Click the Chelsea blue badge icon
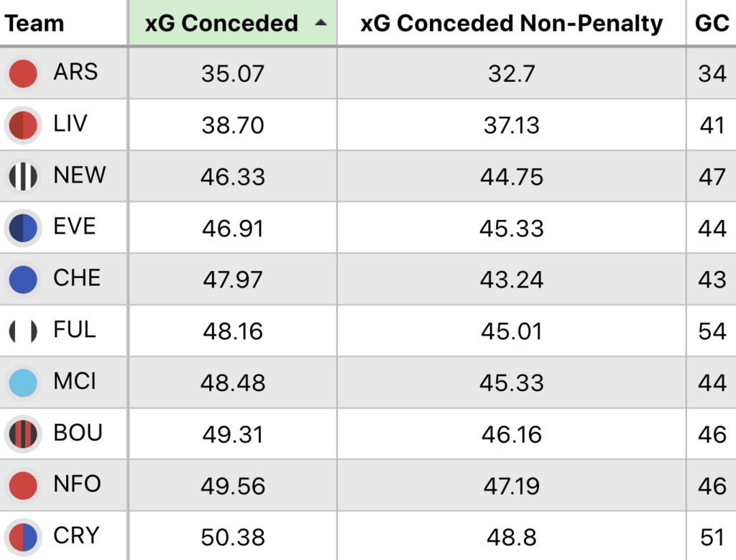The height and width of the screenshot is (560, 736). point(23,280)
